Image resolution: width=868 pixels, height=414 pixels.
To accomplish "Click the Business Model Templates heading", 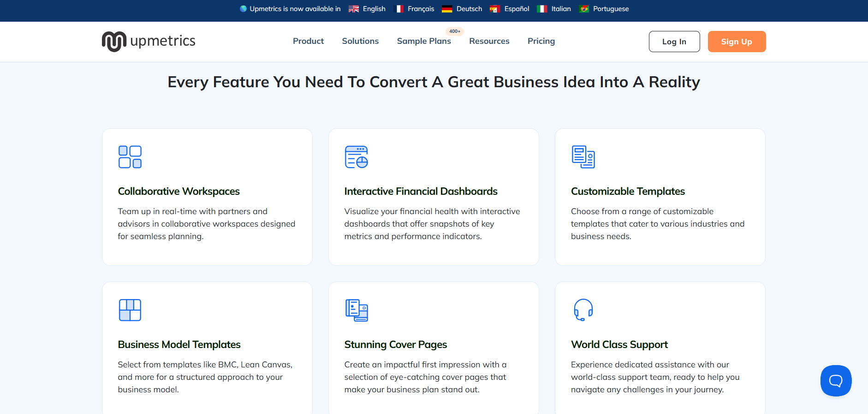I will (x=179, y=344).
